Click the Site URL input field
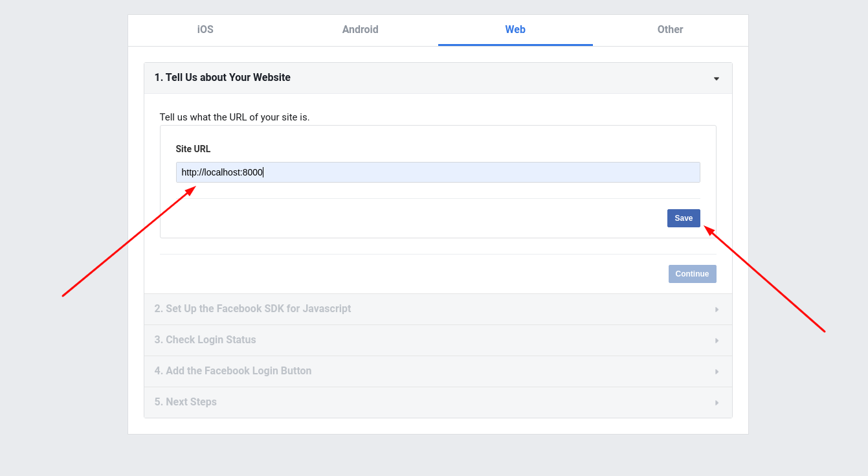The height and width of the screenshot is (476, 868). point(438,172)
